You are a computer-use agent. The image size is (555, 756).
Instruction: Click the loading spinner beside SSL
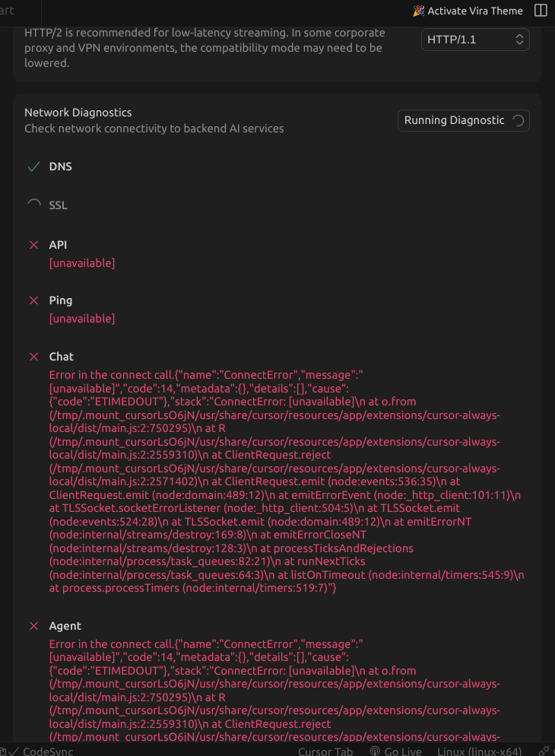pyautogui.click(x=33, y=205)
